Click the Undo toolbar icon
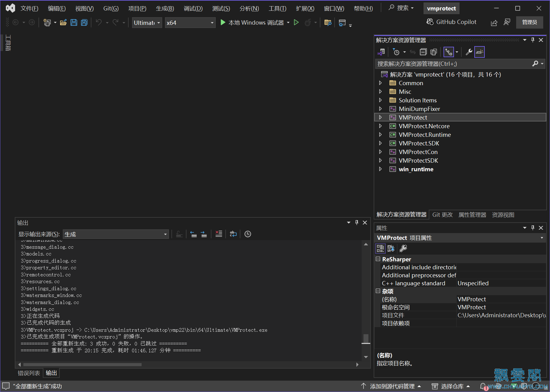Viewport: 550px width, 392px height. pos(99,22)
